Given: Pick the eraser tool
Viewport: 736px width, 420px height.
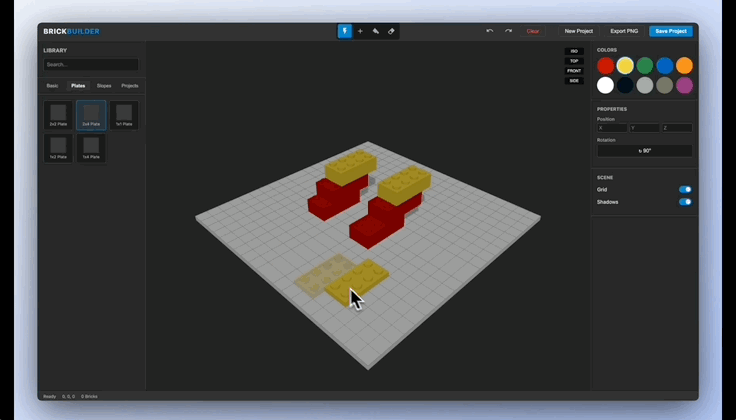Looking at the screenshot, I should (x=391, y=31).
